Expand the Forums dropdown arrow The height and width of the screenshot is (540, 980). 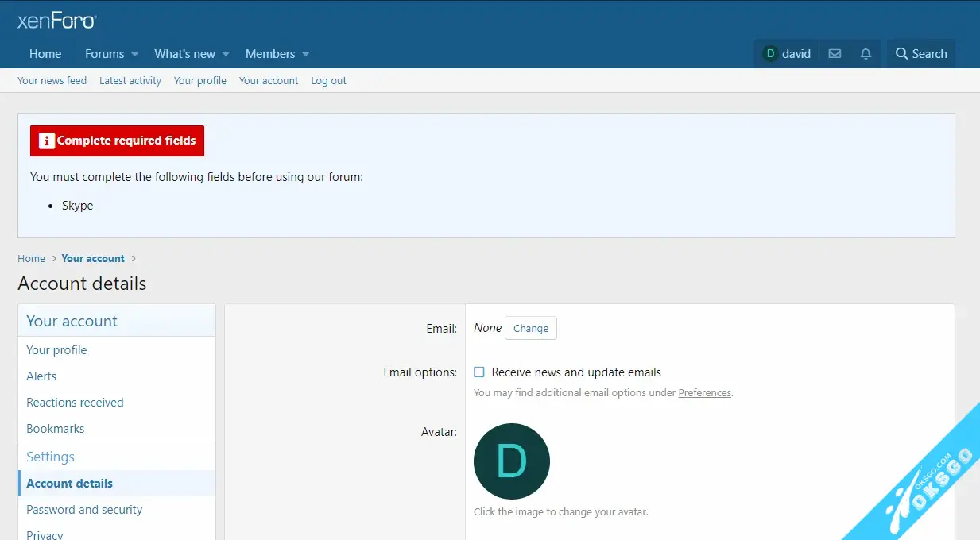(x=135, y=54)
